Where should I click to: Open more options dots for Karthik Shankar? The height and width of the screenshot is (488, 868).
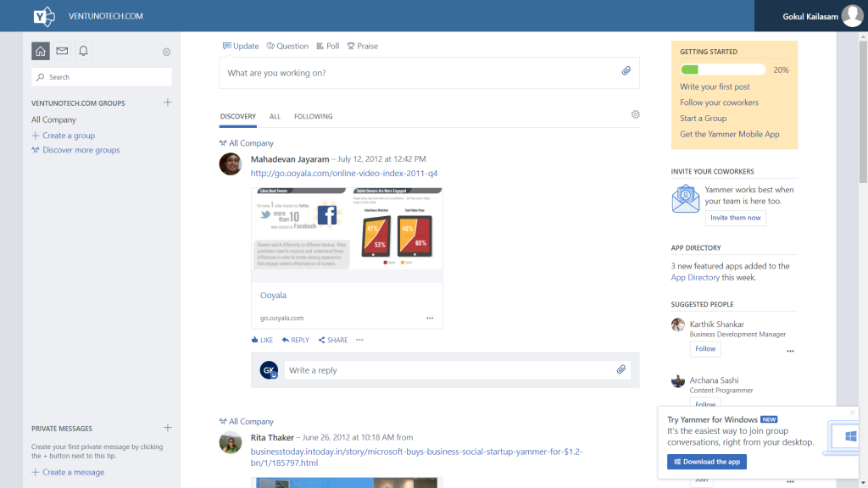(x=791, y=351)
